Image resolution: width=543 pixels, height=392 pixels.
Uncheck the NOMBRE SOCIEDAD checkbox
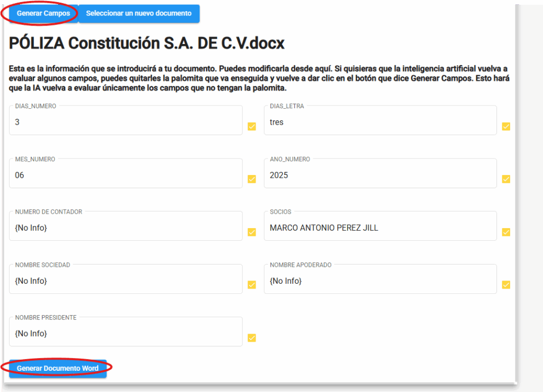(252, 285)
